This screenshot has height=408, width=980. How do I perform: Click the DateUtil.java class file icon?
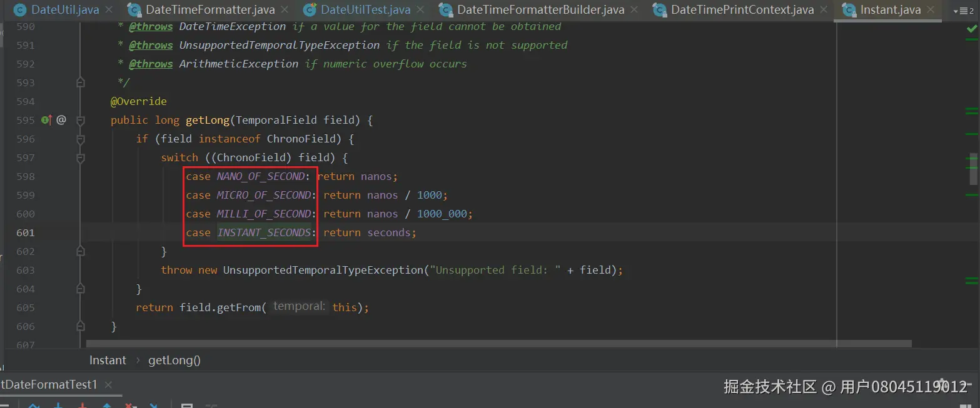20,9
